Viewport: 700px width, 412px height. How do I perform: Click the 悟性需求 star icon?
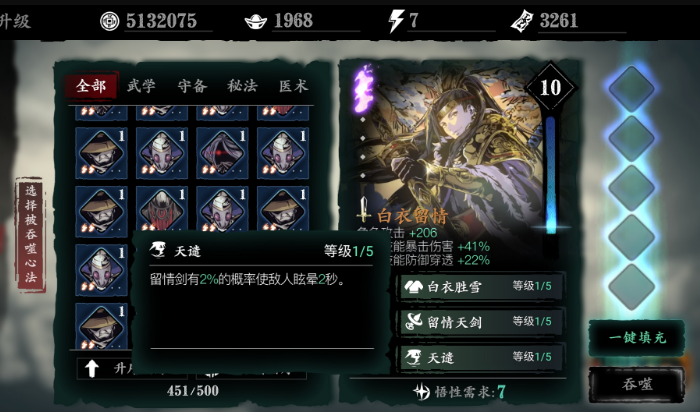421,391
